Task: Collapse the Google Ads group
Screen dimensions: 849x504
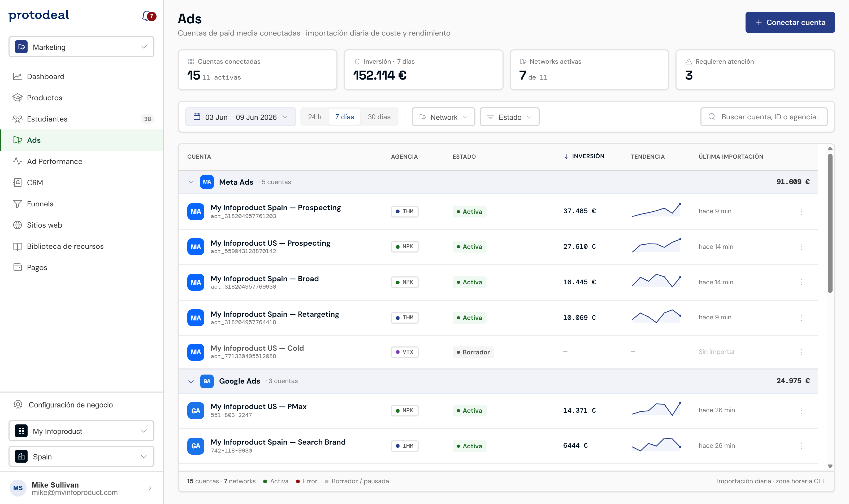Action: [x=191, y=381]
